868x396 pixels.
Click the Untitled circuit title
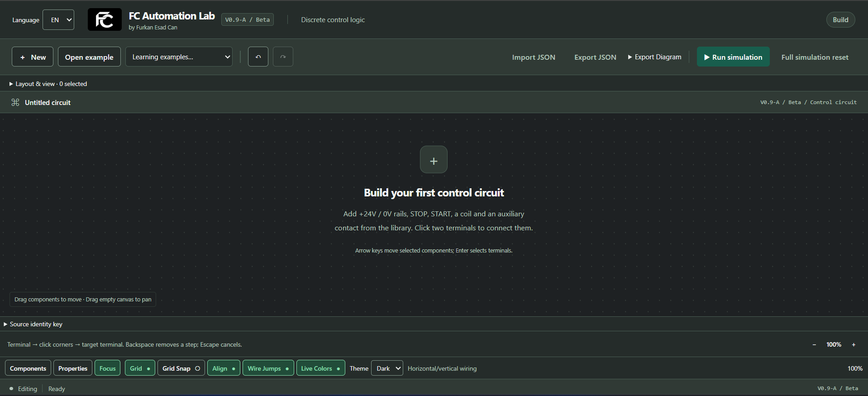click(x=48, y=103)
